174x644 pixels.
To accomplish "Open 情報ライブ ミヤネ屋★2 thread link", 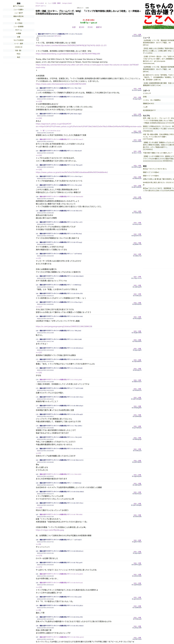I will click(151, 172).
